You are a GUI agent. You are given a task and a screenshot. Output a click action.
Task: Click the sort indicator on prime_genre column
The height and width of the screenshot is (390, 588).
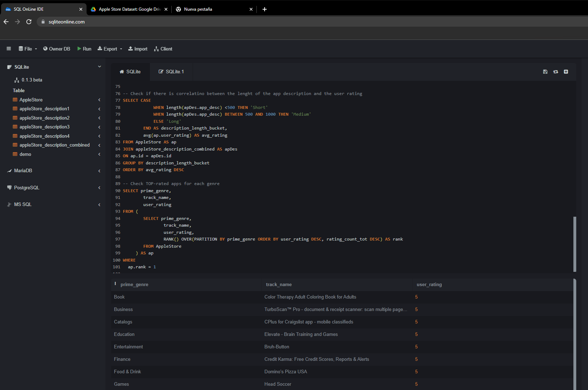(115, 283)
